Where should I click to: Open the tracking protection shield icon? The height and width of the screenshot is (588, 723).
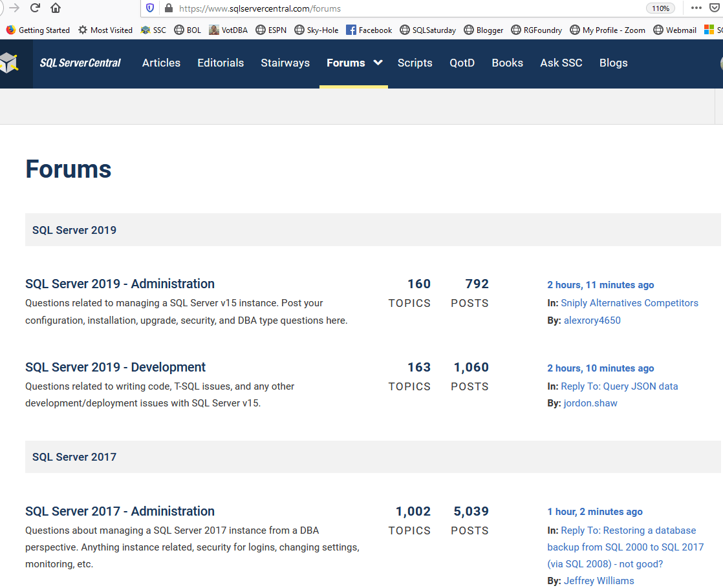(x=150, y=8)
